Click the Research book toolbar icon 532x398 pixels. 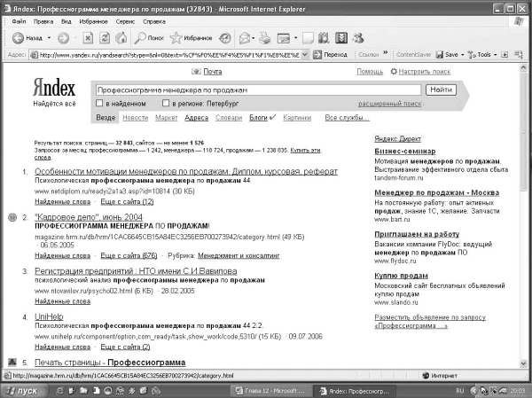coord(324,38)
